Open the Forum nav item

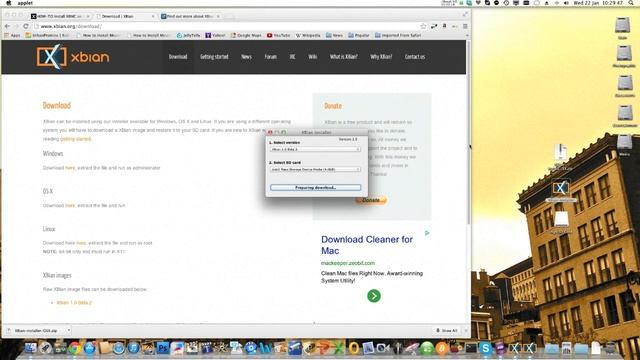tap(270, 57)
